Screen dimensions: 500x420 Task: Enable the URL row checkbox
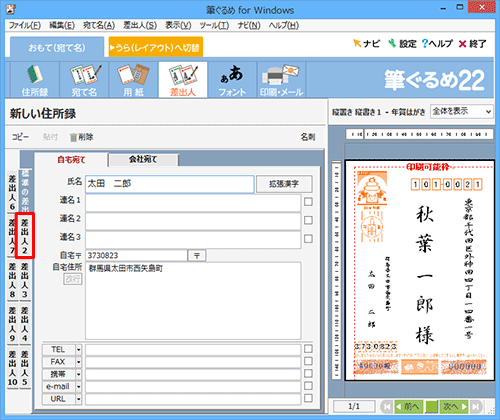308,398
